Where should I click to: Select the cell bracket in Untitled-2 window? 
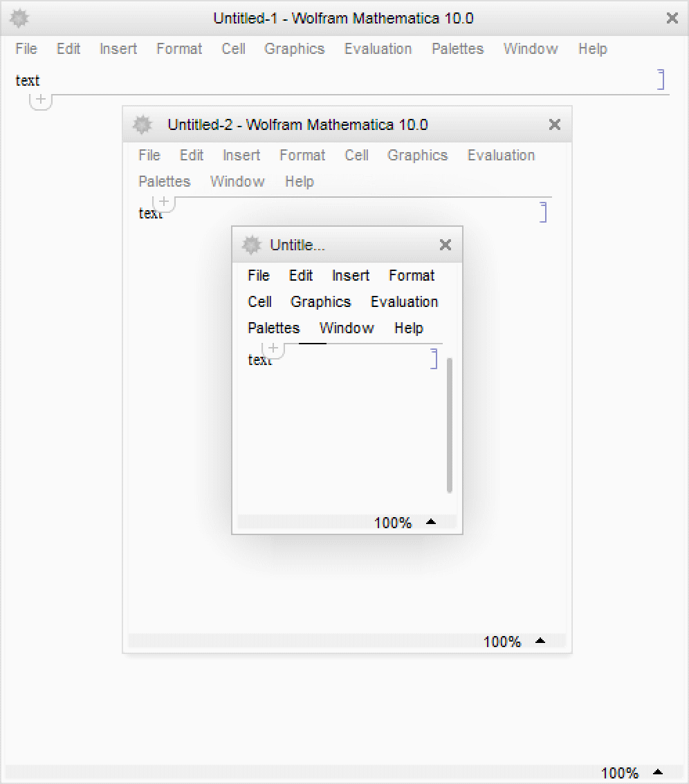click(543, 212)
